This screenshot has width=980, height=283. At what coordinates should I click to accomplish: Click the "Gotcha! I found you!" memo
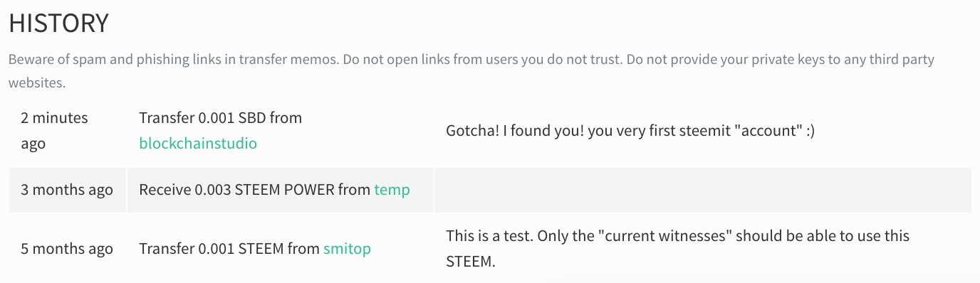[630, 131]
